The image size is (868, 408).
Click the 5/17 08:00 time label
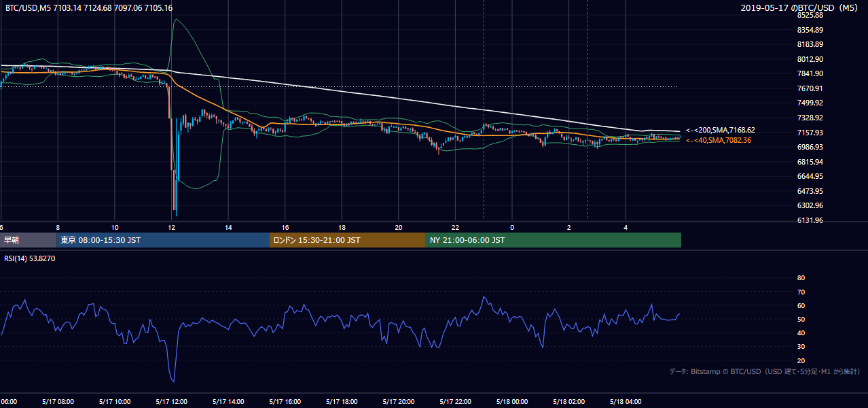(x=58, y=401)
